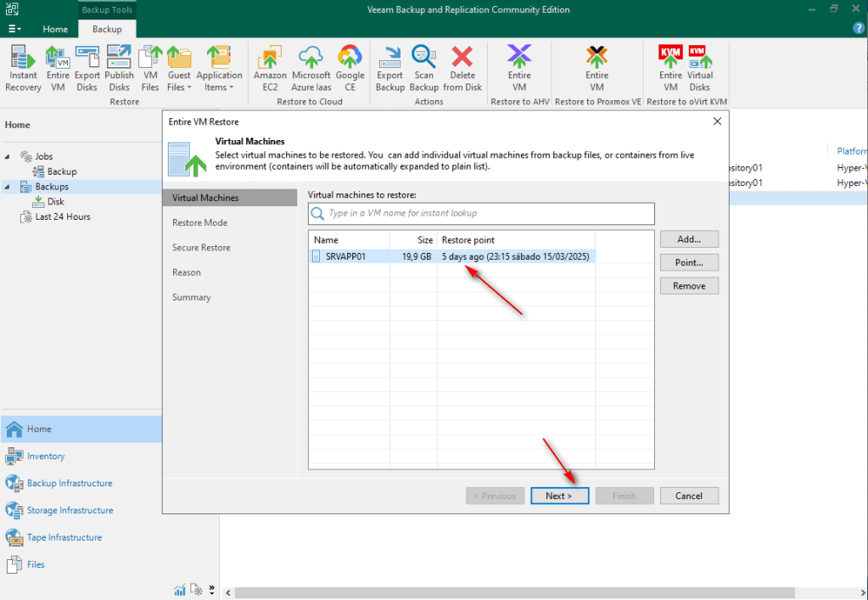Viewport: 868px width, 600px height.
Task: Open the Backup Infrastructure view
Action: pyautogui.click(x=70, y=483)
